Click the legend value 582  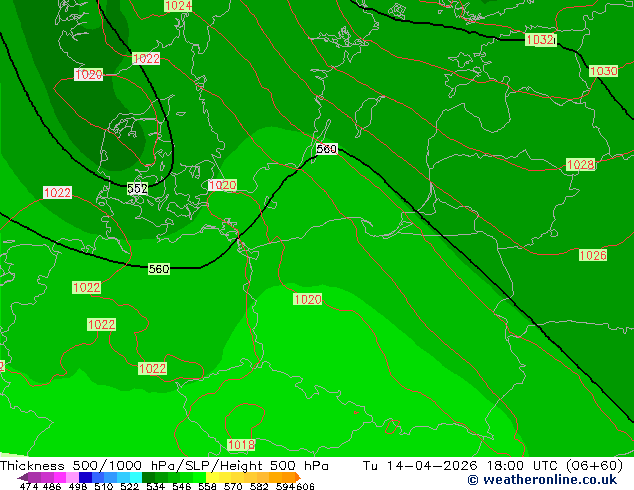click(259, 486)
